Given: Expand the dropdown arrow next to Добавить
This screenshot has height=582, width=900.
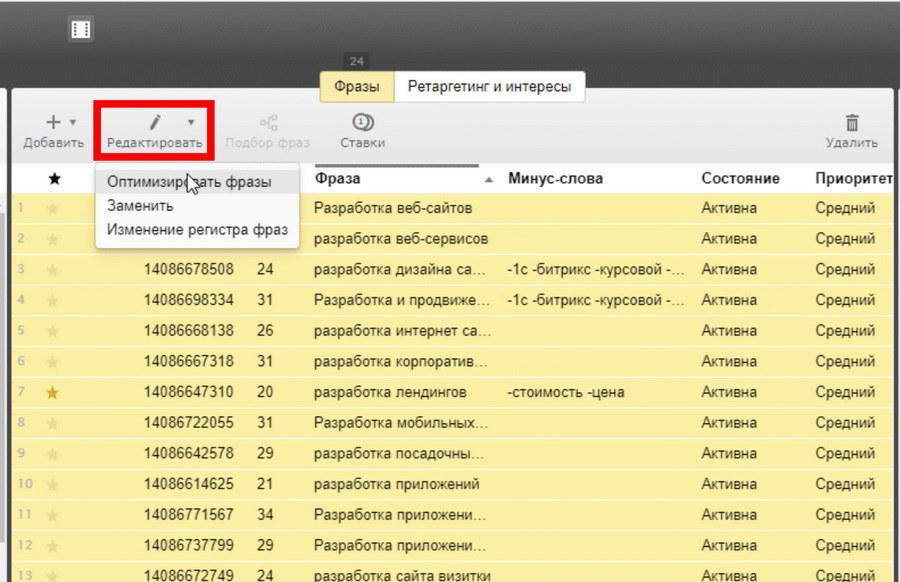Looking at the screenshot, I should point(73,122).
